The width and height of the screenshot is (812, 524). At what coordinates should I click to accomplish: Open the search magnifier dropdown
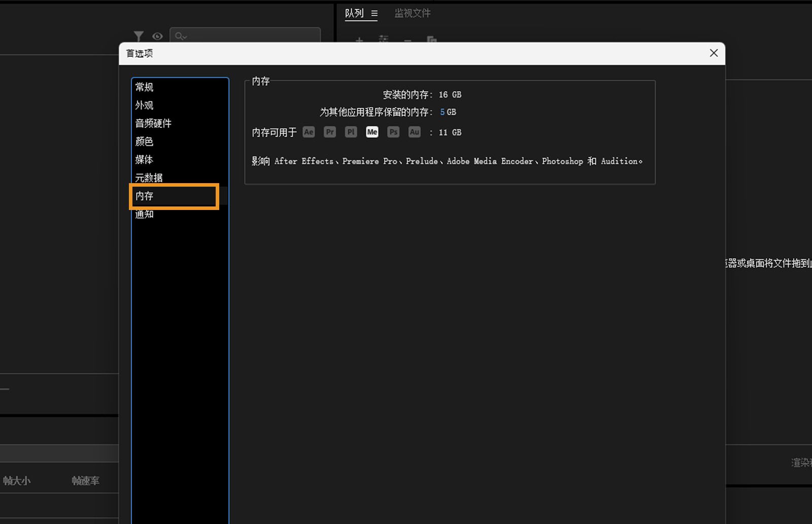(181, 36)
